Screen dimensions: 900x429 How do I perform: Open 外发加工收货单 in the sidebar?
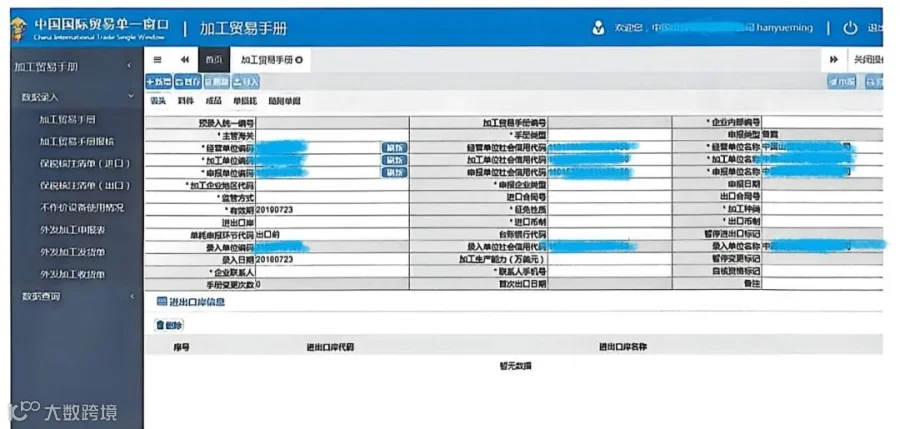pos(72,274)
